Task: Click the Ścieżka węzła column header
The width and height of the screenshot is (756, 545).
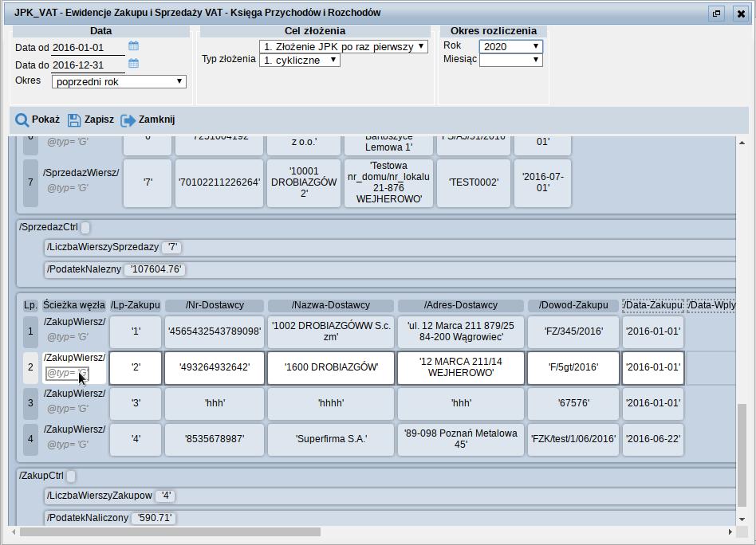Action: (74, 305)
